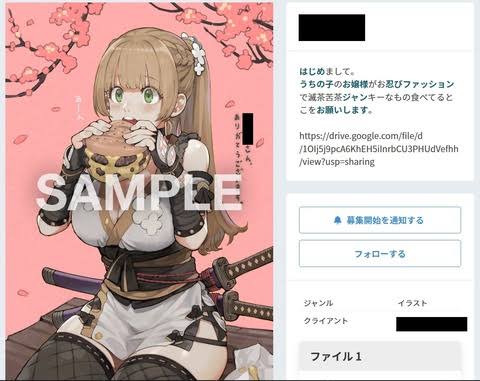Click the redacted client name beside クライアント

[432, 324]
